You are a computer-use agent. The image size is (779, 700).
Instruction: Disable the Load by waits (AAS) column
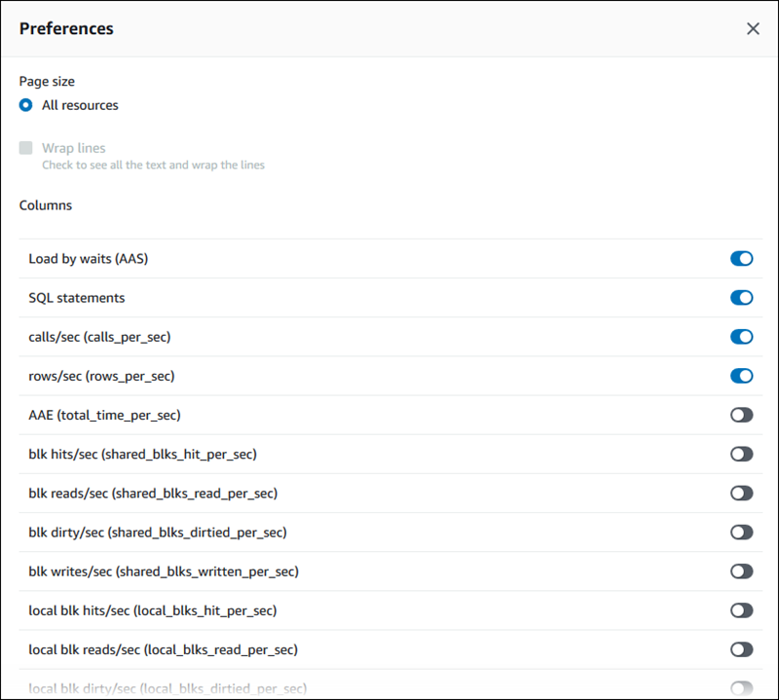pos(741,259)
